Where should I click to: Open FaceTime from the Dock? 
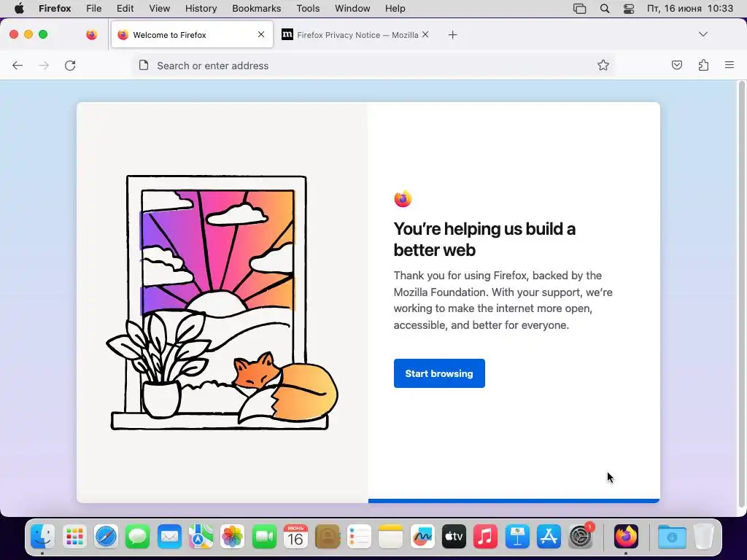(x=264, y=537)
